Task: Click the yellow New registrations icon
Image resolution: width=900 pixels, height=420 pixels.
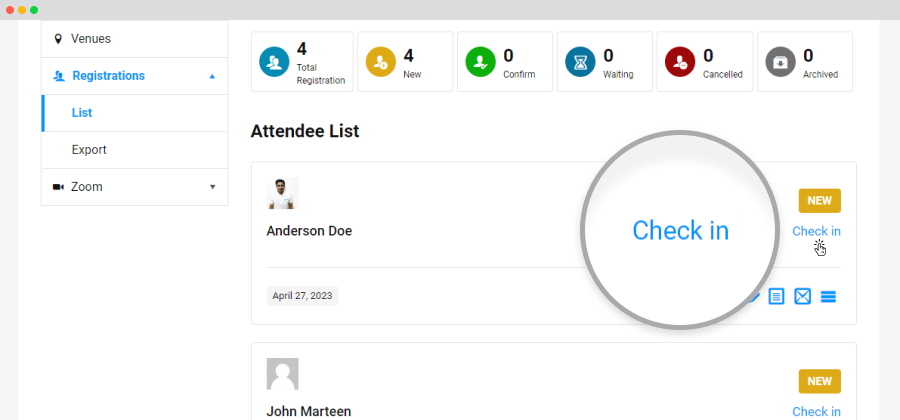Action: point(381,62)
